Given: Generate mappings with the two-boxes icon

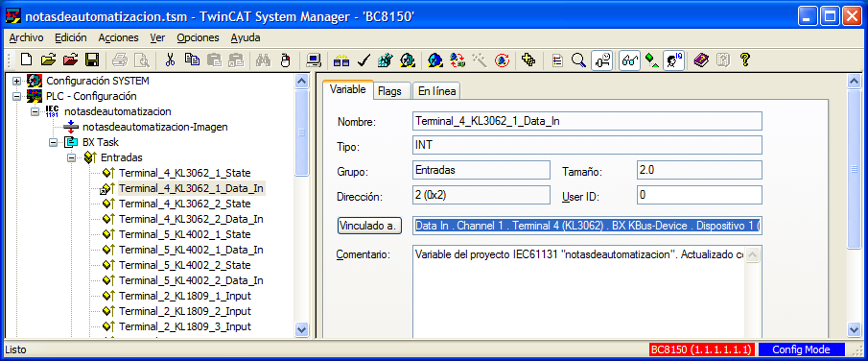Looking at the screenshot, I should click(341, 60).
